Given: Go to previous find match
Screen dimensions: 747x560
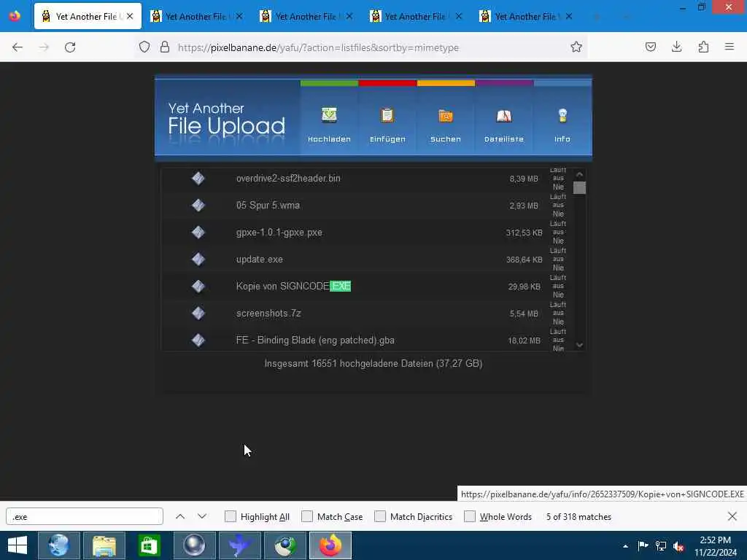Looking at the screenshot, I should (180, 517).
